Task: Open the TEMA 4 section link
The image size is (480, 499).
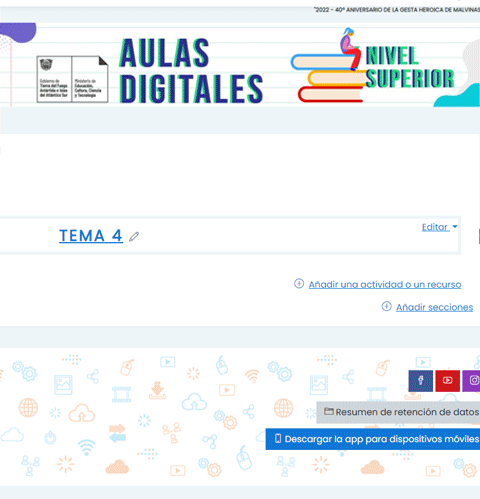Action: click(x=91, y=236)
